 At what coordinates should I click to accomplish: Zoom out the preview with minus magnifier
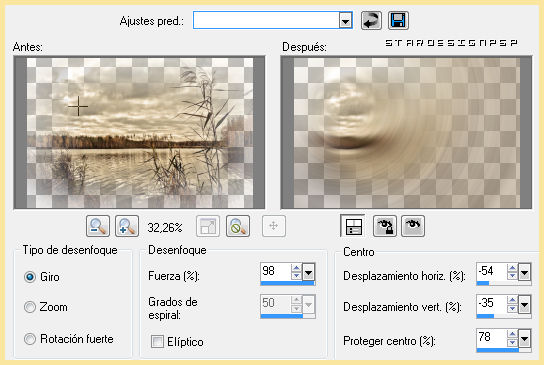pyautogui.click(x=98, y=226)
